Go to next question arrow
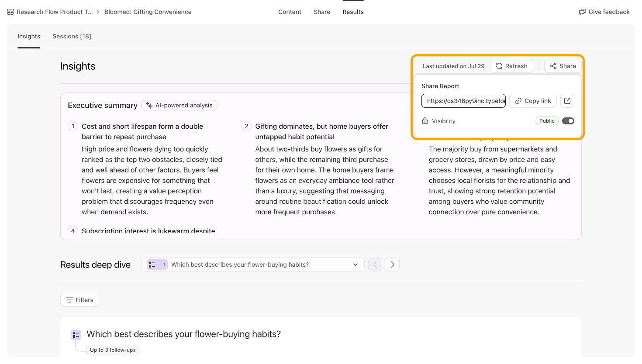The width and height of the screenshot is (642, 364). pos(393,264)
